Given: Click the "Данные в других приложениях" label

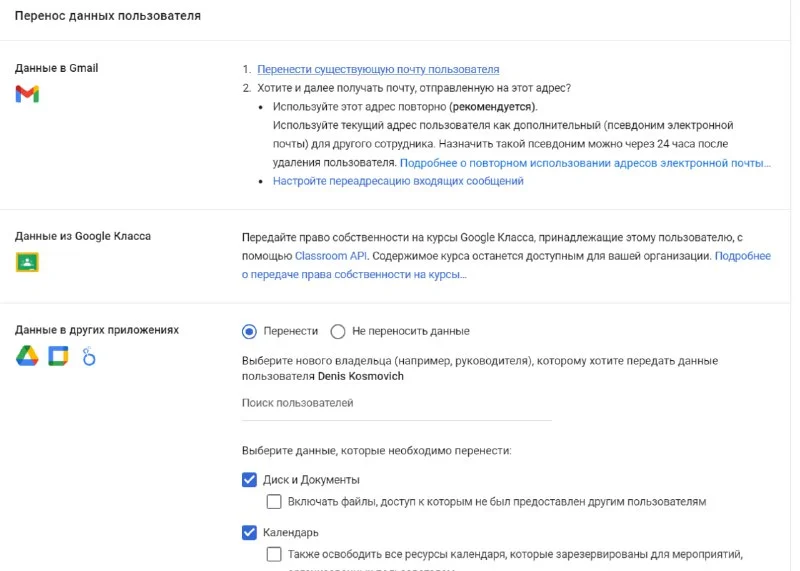Looking at the screenshot, I should [97, 330].
